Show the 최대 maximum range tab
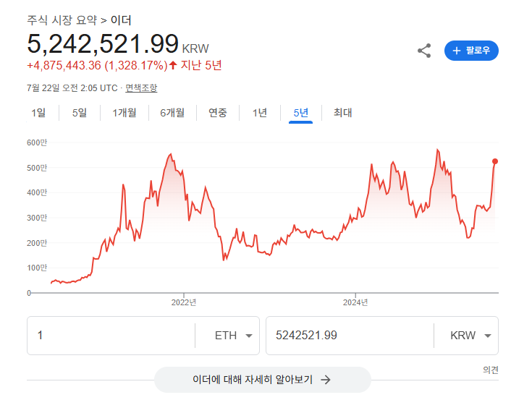 342,113
